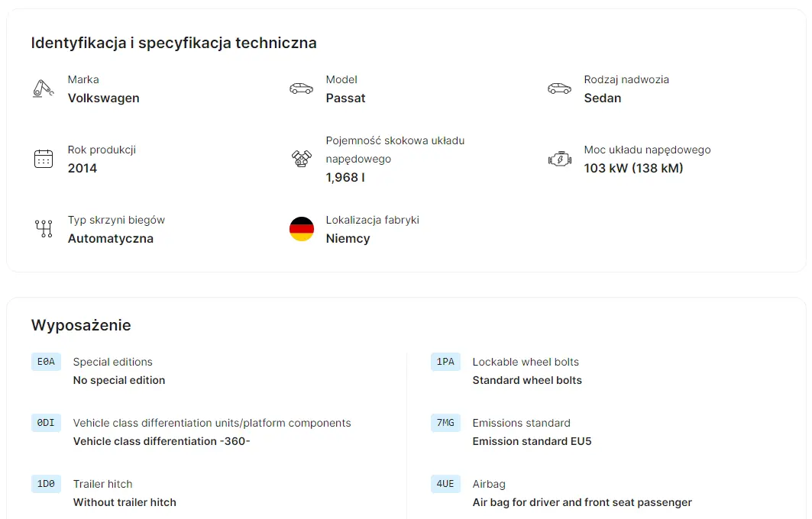Click the car icon next to Rodzaj nadwozia
The image size is (812, 519).
tap(560, 89)
